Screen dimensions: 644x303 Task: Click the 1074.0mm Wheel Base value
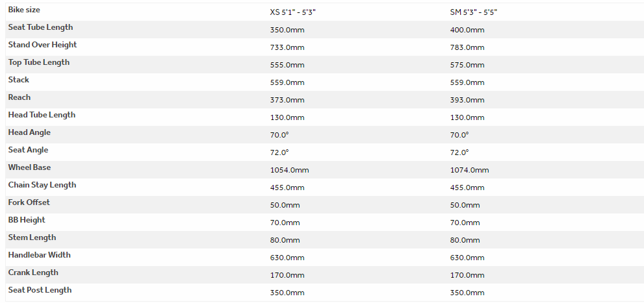[x=469, y=170]
